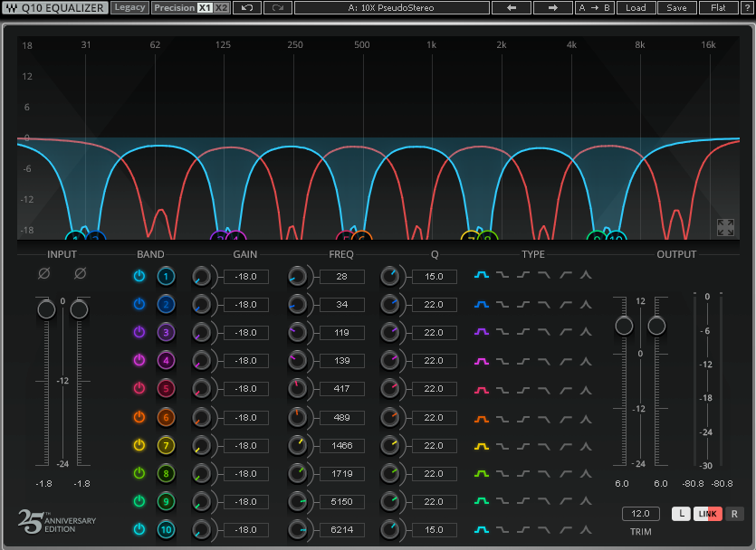
Task: Toggle band 8 power button
Action: (x=139, y=473)
